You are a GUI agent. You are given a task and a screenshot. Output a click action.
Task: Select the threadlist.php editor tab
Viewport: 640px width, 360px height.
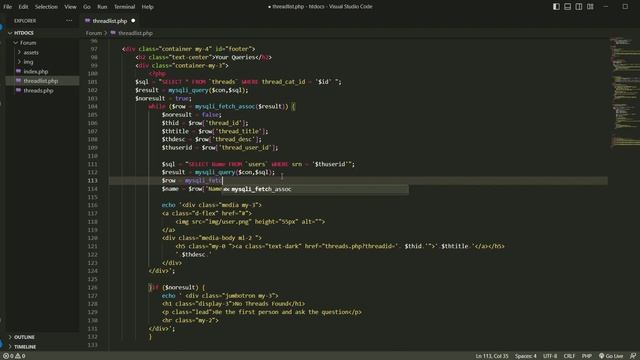click(x=110, y=20)
